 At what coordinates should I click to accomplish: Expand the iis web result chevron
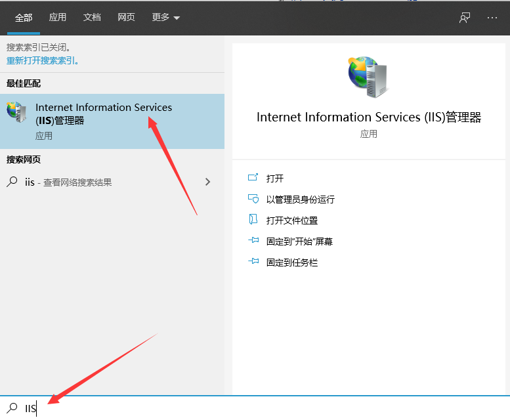click(208, 182)
